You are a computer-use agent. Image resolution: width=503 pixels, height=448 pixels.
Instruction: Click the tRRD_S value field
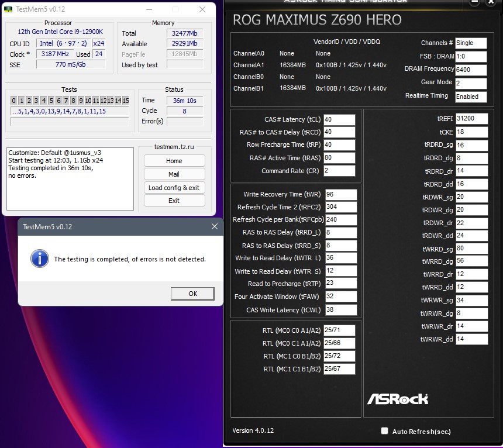[341, 245]
